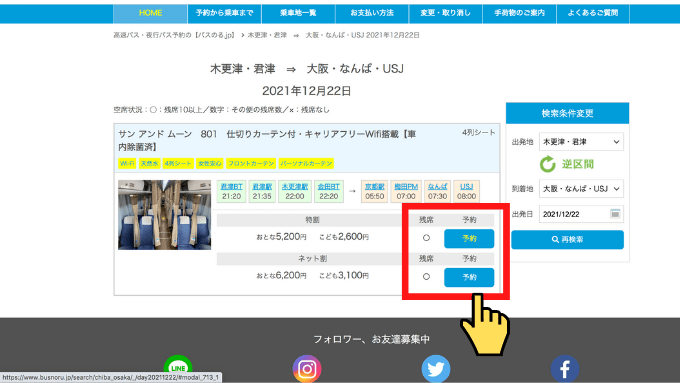Open the bus interior photo thumbnail
The height and width of the screenshot is (383, 680).
[x=164, y=215]
